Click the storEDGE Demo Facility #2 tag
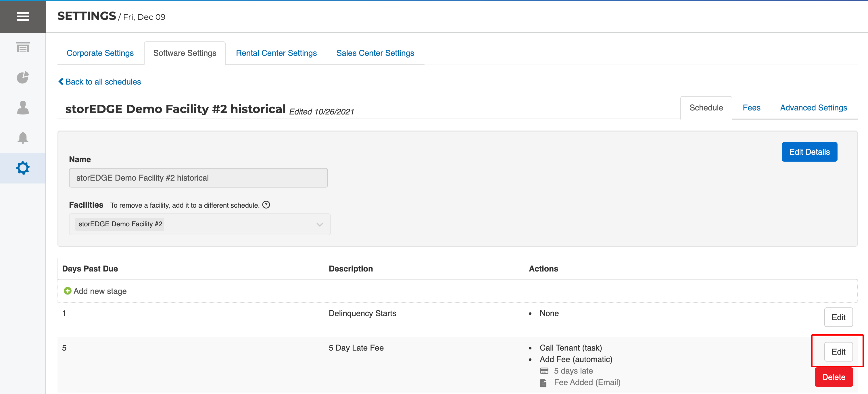Screen dimensions: 868x394 (x=120, y=224)
